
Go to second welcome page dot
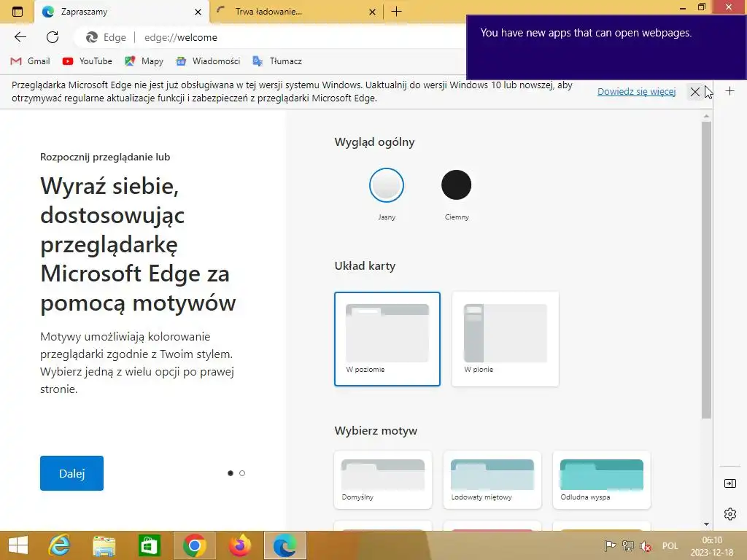pyautogui.click(x=242, y=472)
